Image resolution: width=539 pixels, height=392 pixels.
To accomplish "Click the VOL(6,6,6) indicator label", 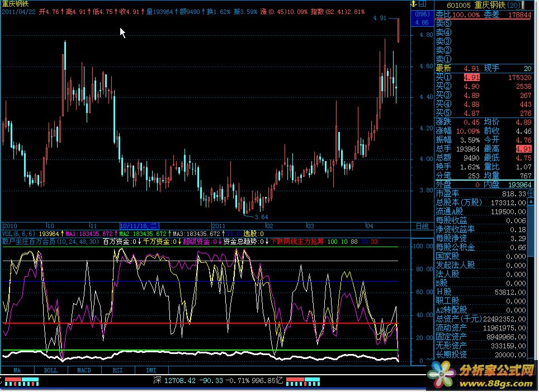I will coord(18,234).
